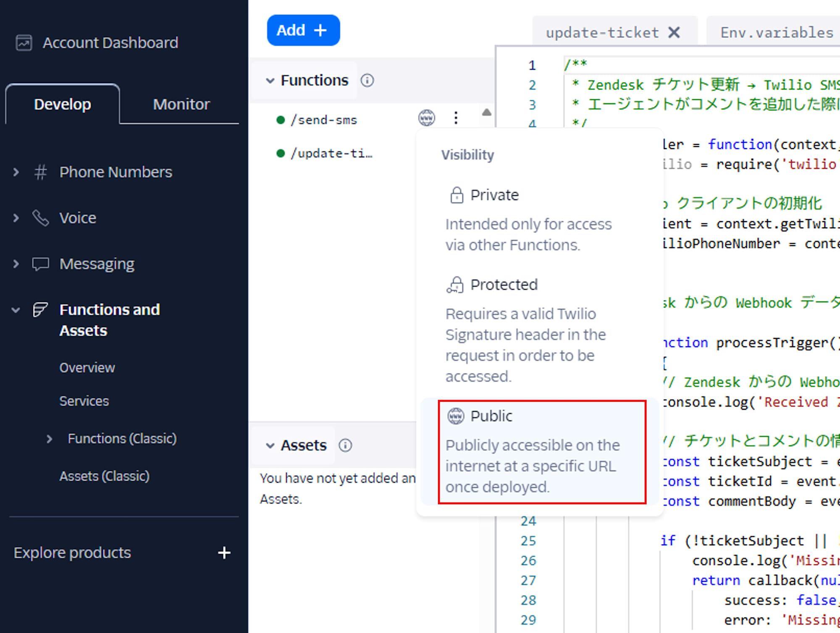Image resolution: width=840 pixels, height=633 pixels.
Task: Open the Env.variables tab
Action: (x=777, y=32)
